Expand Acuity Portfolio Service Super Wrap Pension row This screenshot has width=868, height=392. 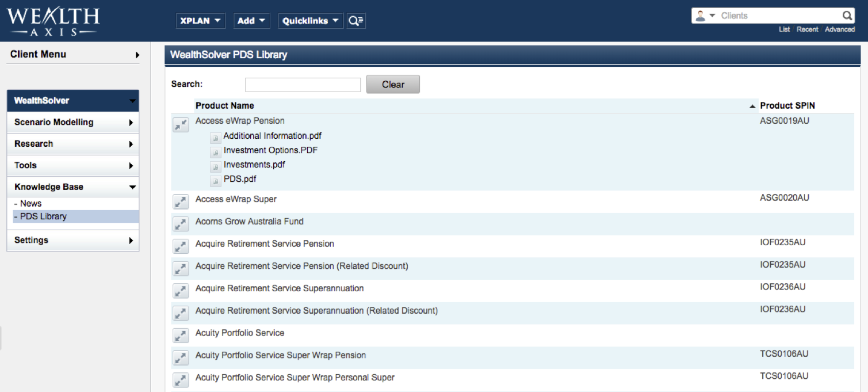point(181,358)
